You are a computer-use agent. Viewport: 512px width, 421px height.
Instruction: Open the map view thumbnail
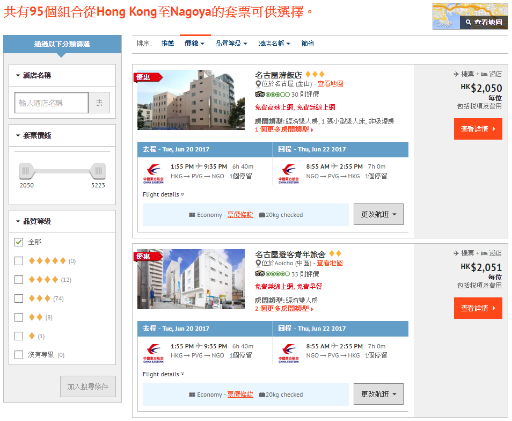[x=470, y=16]
